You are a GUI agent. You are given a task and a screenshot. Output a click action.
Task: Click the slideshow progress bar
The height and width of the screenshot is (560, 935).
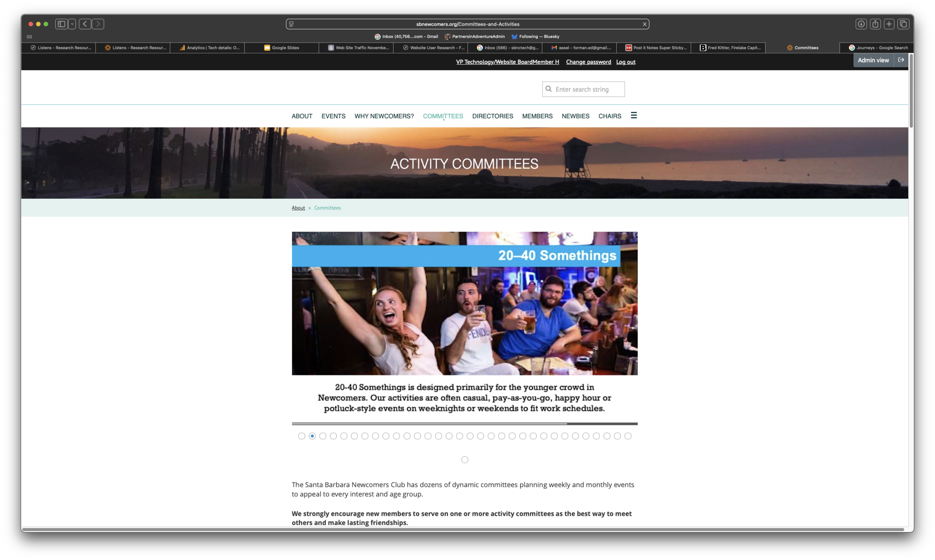(x=464, y=424)
